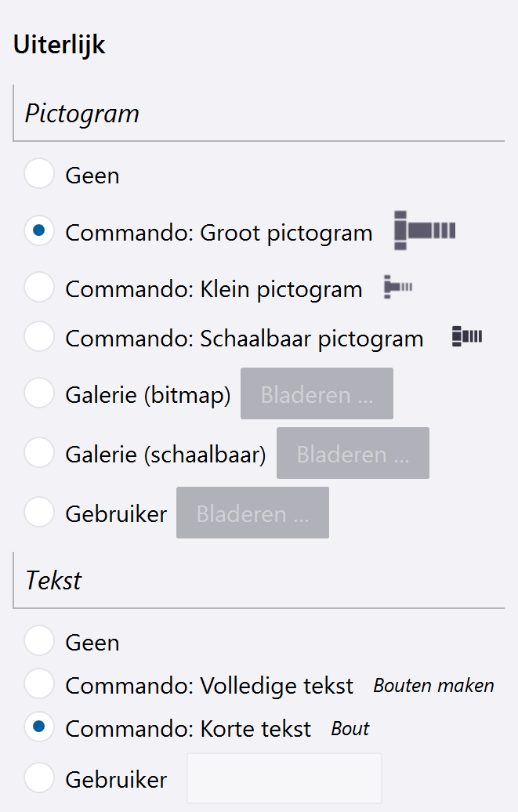518x812 pixels.
Task: Click the large bolt icon preview
Action: click(x=424, y=230)
